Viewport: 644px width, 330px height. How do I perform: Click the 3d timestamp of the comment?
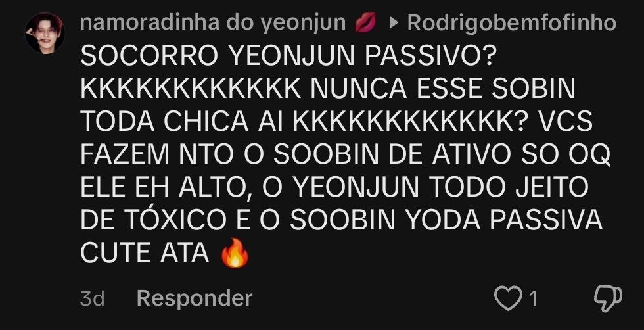click(x=93, y=298)
